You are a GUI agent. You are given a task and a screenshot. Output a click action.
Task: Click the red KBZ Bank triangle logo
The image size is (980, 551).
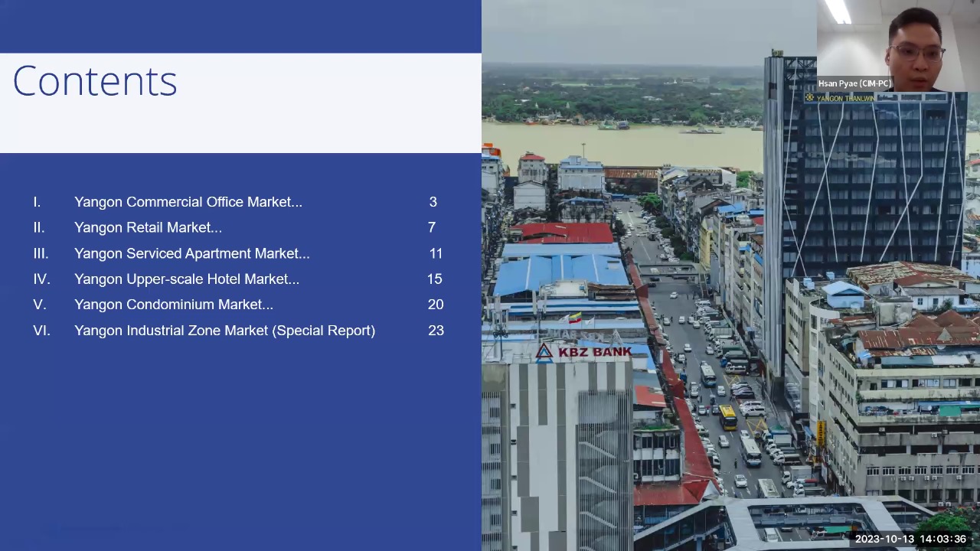pos(544,351)
